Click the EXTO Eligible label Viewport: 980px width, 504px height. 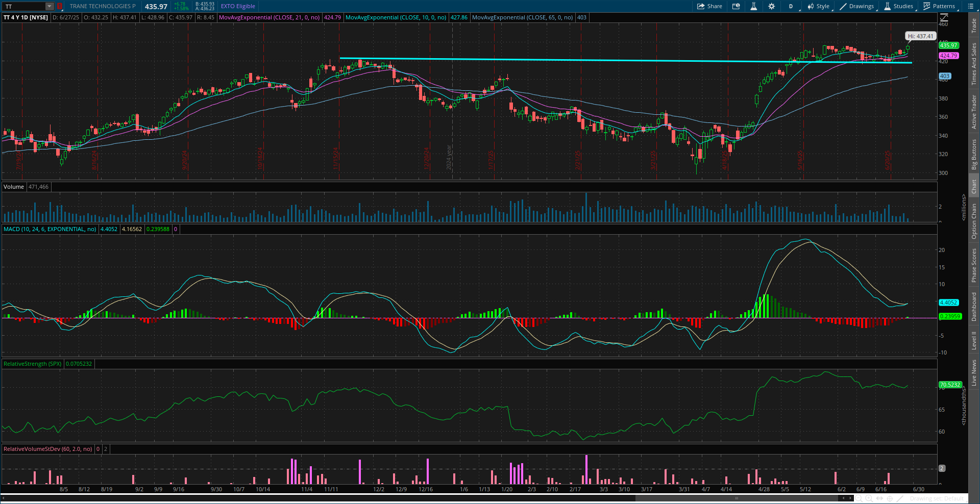pyautogui.click(x=238, y=6)
